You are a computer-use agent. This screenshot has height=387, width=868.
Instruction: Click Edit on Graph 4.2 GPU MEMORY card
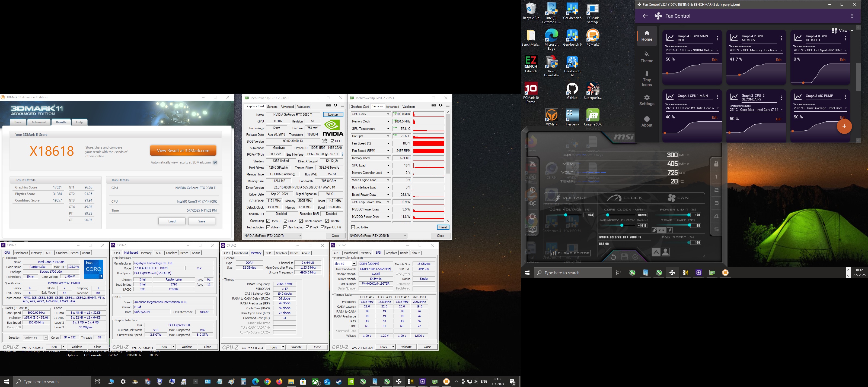pyautogui.click(x=778, y=60)
